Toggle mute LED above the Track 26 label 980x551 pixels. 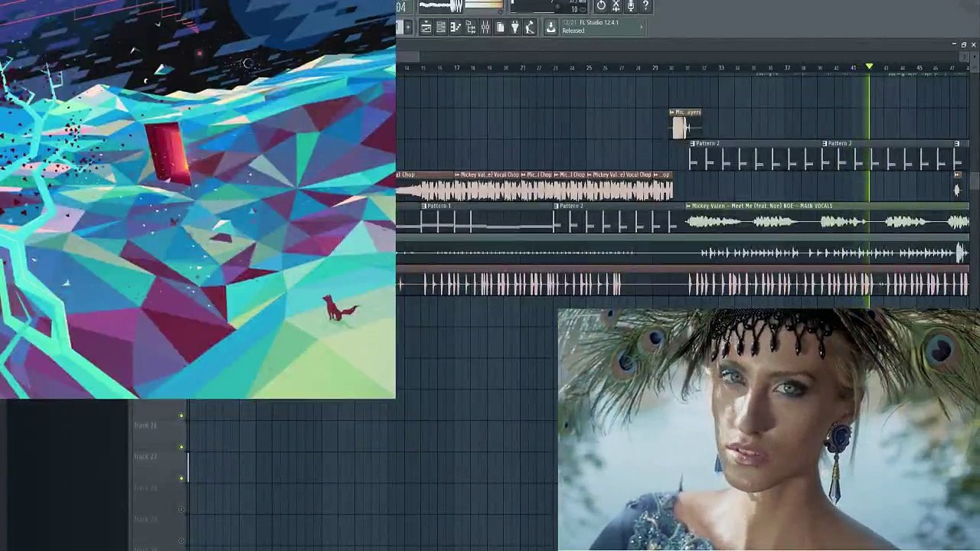point(181,416)
